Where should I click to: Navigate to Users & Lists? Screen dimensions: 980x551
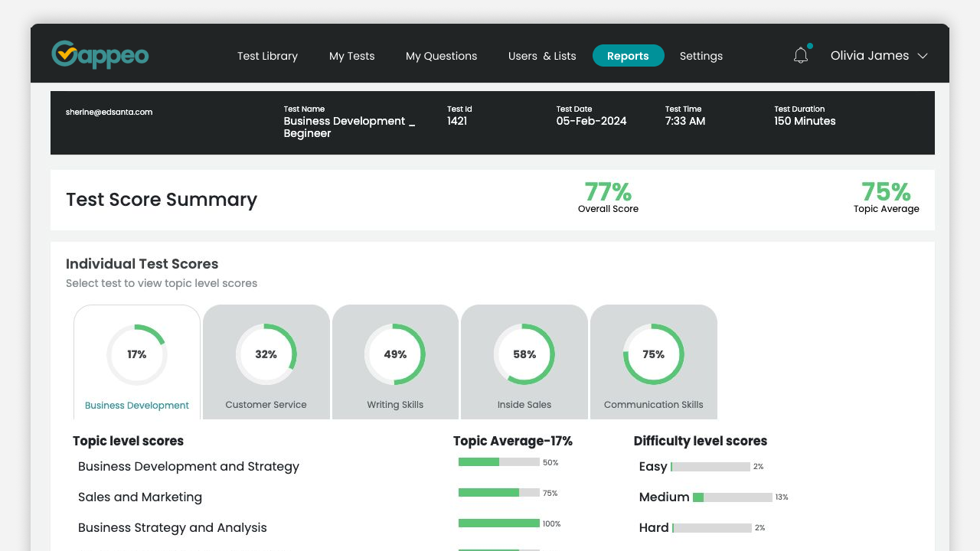coord(542,56)
